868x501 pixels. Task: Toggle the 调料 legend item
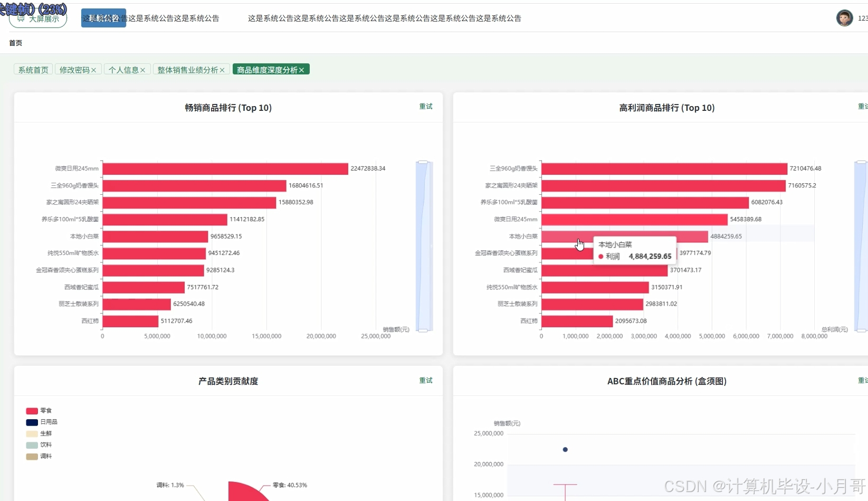[39, 457]
